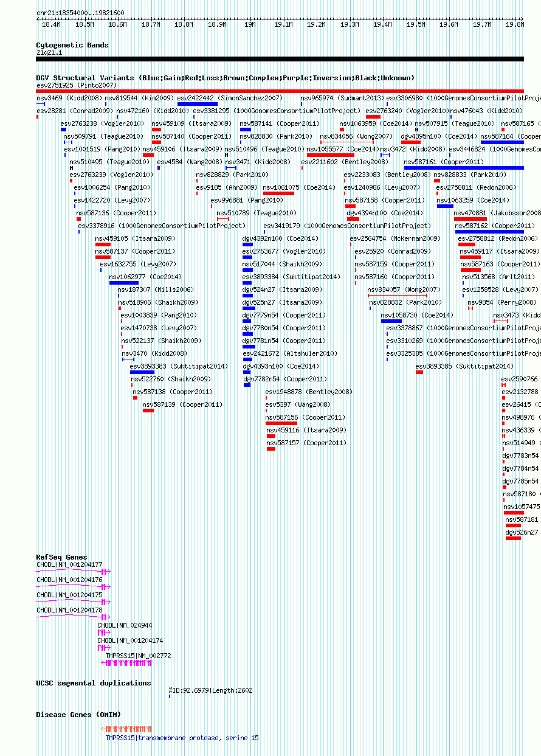Select esv2211602 (Bentley2008) variant

coord(345,162)
